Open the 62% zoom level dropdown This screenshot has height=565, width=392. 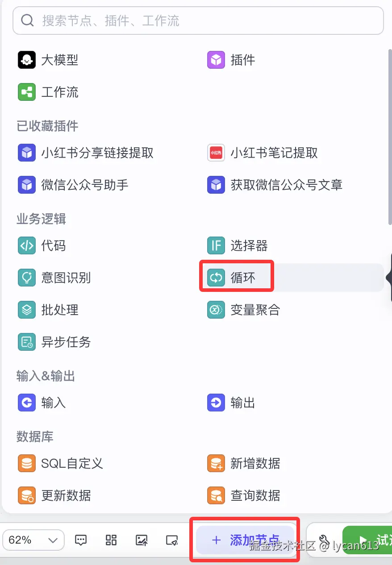33,540
